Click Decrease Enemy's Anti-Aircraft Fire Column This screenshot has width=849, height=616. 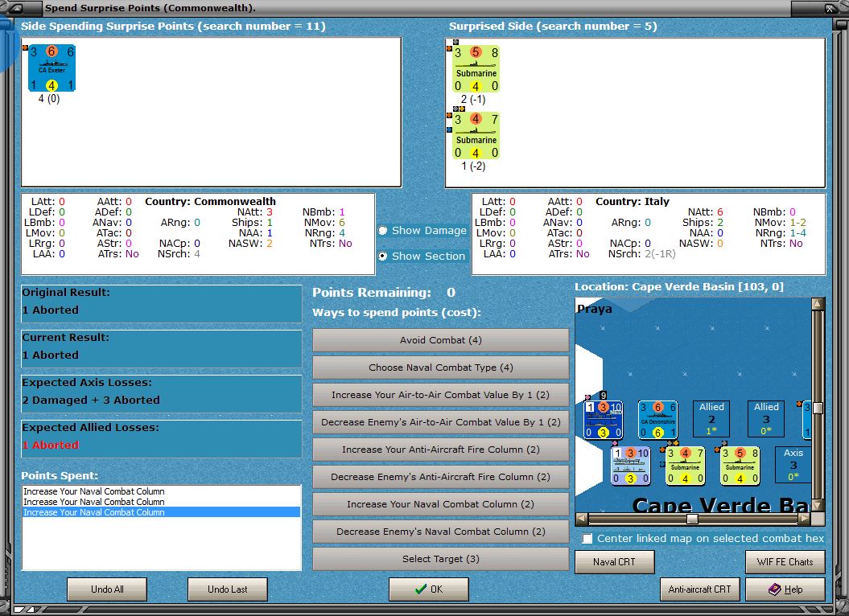click(441, 477)
